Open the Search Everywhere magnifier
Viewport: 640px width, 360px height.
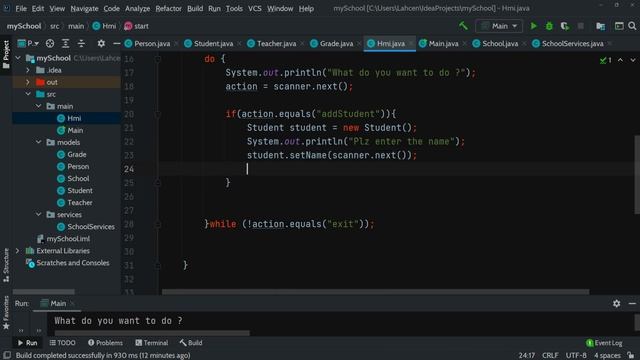tap(632, 26)
